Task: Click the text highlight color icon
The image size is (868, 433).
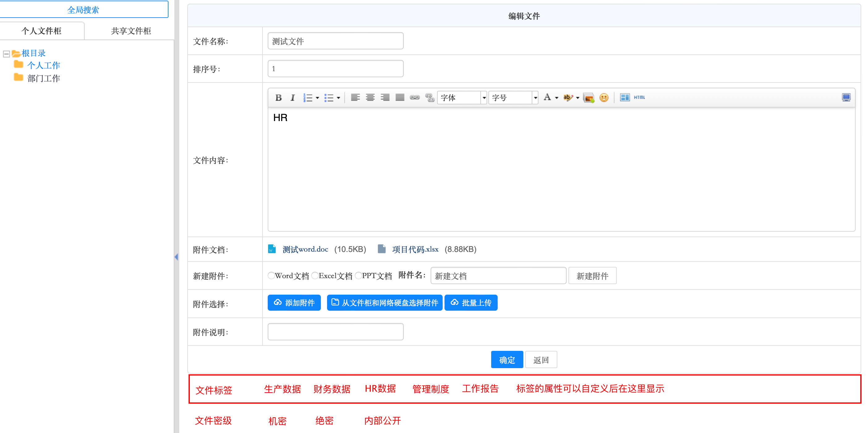Action: (568, 98)
